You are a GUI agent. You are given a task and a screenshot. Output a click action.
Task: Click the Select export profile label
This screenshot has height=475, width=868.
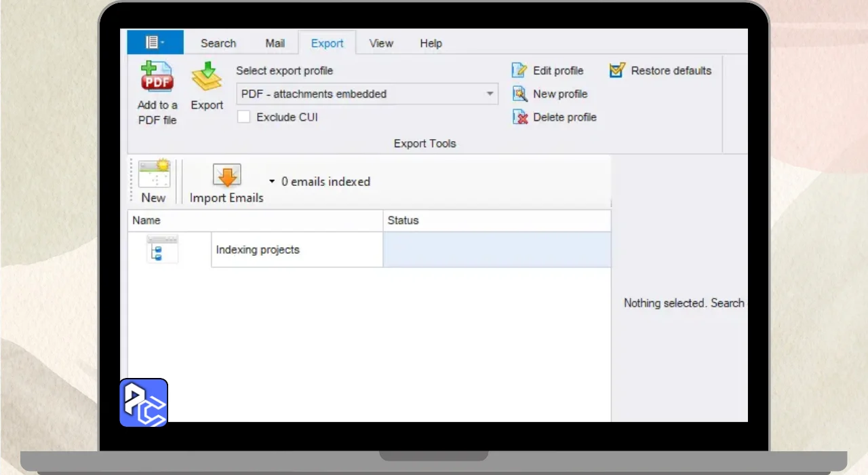(285, 71)
